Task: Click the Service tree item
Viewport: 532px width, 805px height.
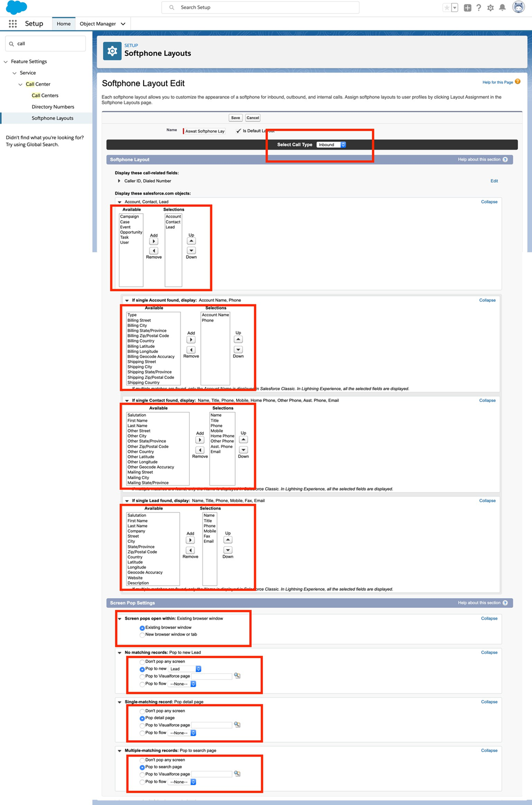Action: (x=28, y=73)
